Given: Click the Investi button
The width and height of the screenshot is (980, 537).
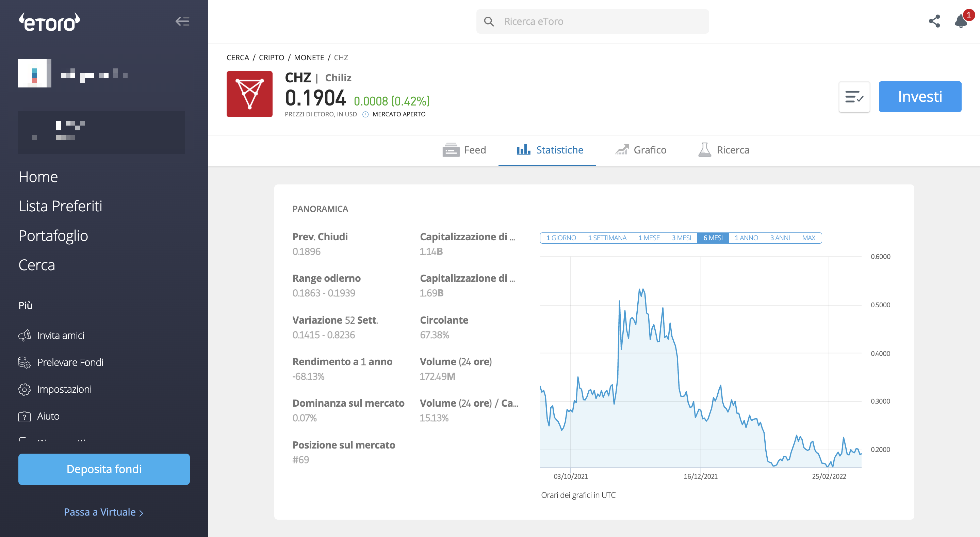Looking at the screenshot, I should point(920,97).
